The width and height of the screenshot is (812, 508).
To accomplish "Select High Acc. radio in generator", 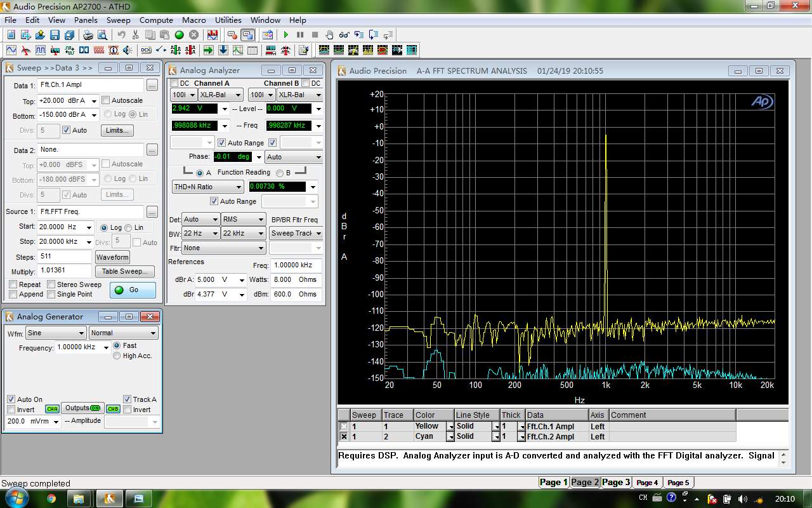I will click(x=116, y=356).
